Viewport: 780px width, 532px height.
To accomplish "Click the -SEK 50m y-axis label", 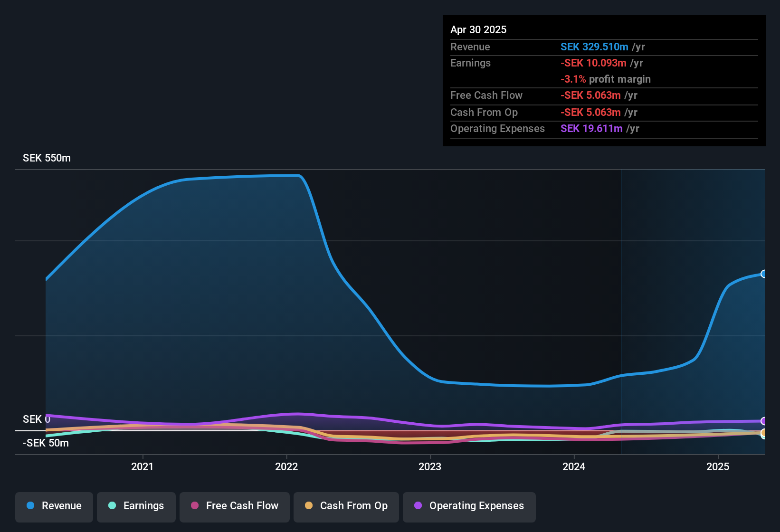I will 46,443.
